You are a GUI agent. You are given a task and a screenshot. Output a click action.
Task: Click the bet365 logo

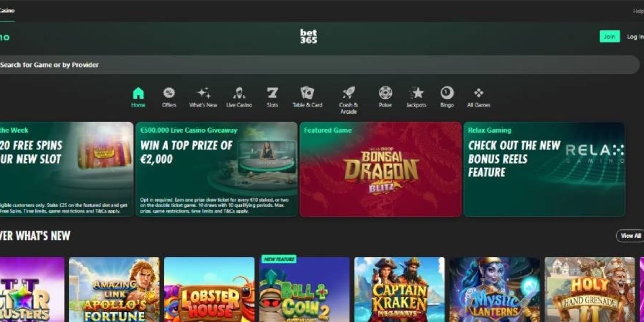click(309, 36)
